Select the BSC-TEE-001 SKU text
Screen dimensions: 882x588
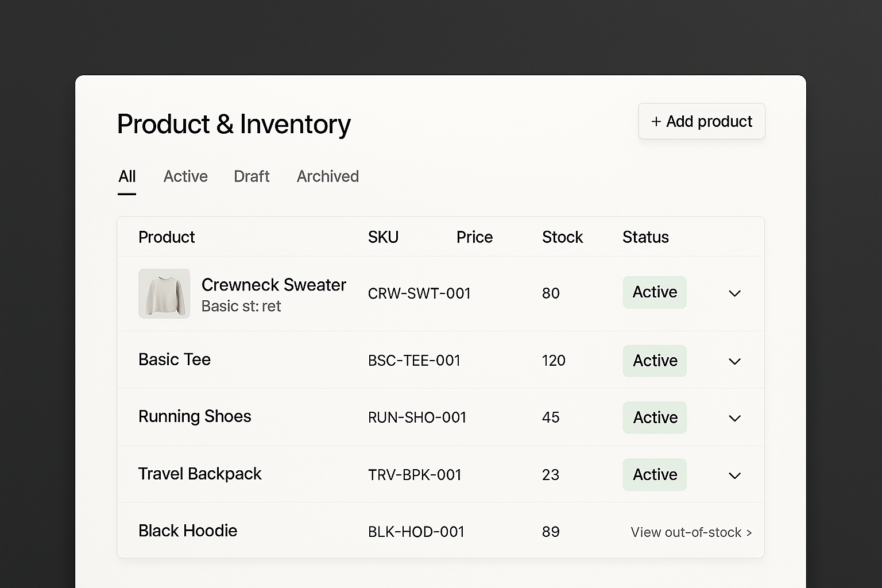(414, 361)
